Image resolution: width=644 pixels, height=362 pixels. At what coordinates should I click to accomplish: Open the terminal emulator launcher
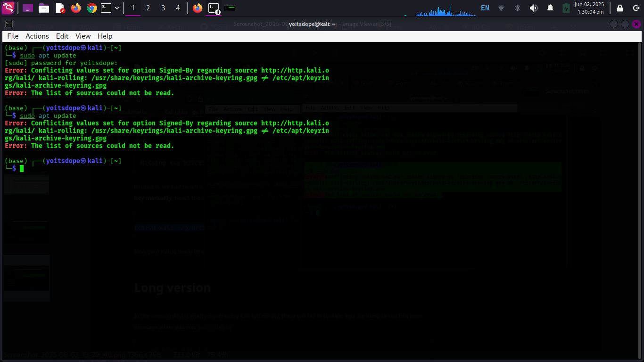[x=106, y=8]
